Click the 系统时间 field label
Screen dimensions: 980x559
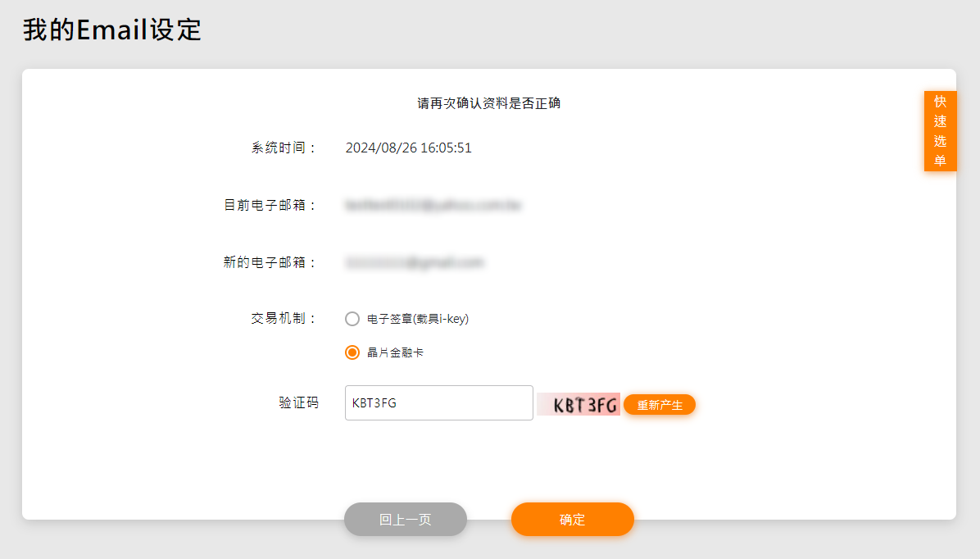(284, 148)
